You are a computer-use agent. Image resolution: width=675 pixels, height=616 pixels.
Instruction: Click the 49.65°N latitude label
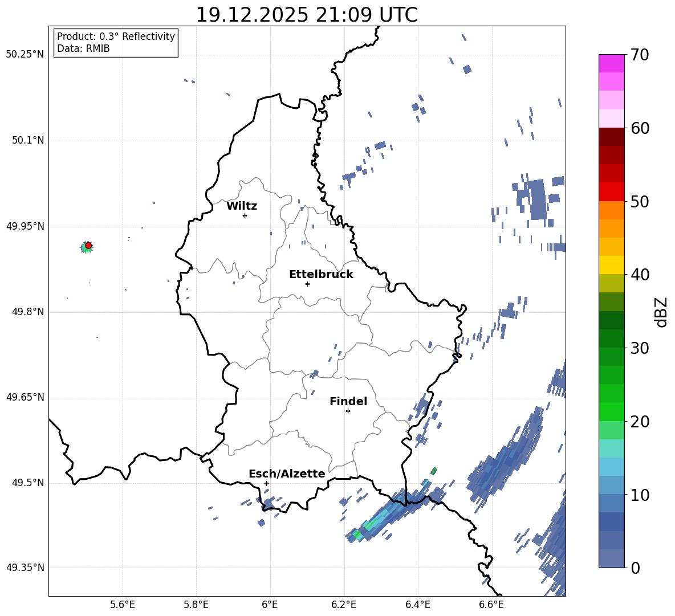tap(25, 397)
